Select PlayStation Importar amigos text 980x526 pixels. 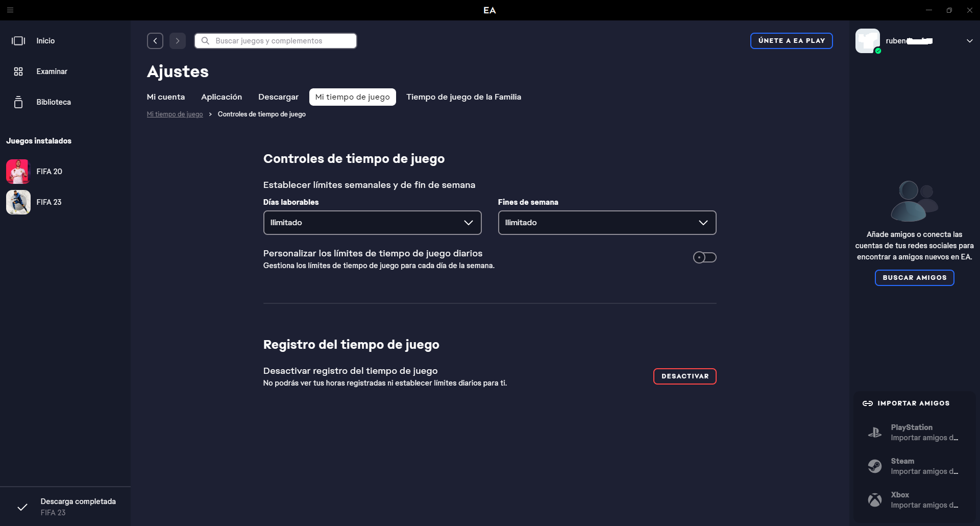(924, 438)
